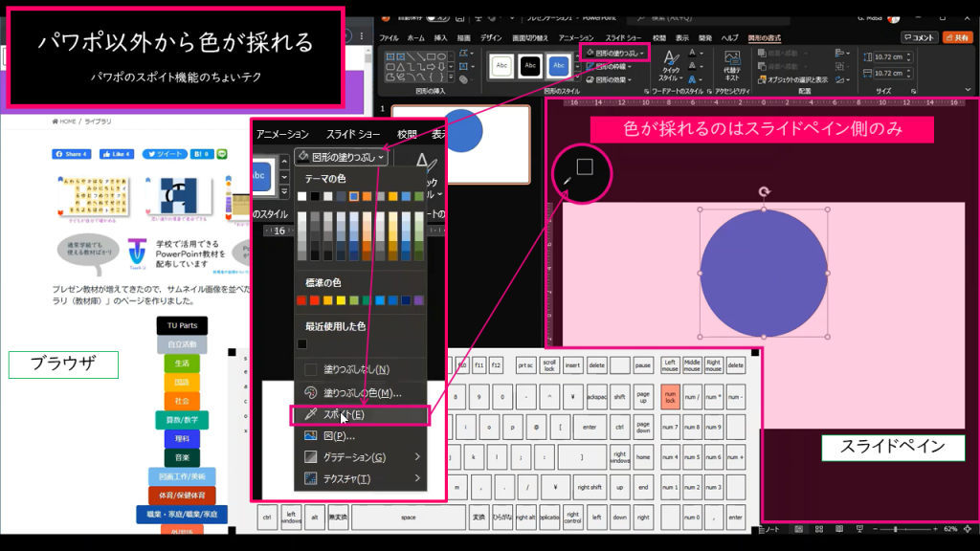
Task: Pick the purple standard color swatch
Action: (419, 300)
